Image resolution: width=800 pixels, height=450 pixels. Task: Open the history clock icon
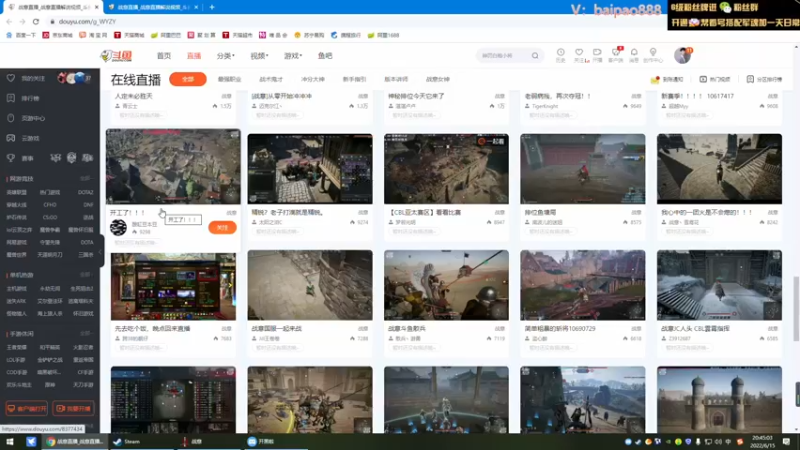click(560, 55)
